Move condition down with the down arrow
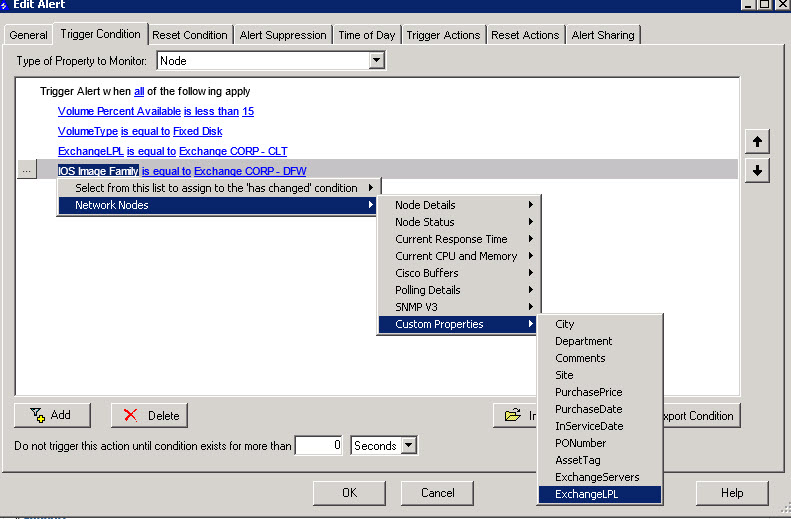The width and height of the screenshot is (791, 519). click(757, 171)
